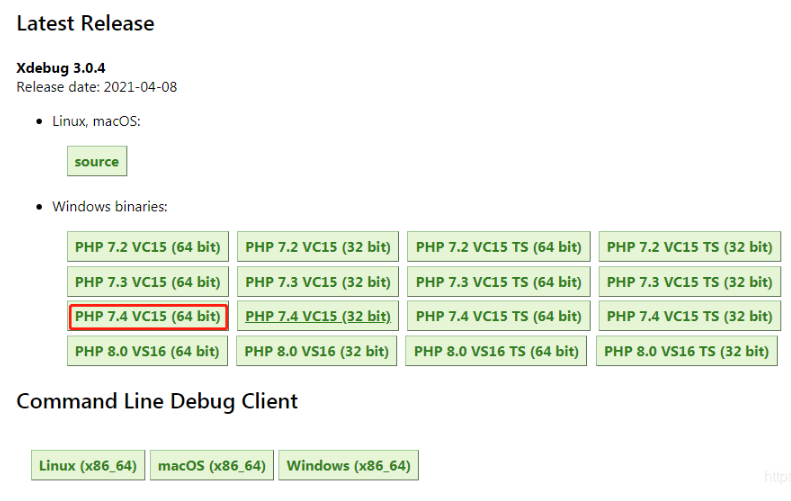791x501 pixels.
Task: Download PHP 8.0 VS16 TS (32 bit)
Action: 687,351
